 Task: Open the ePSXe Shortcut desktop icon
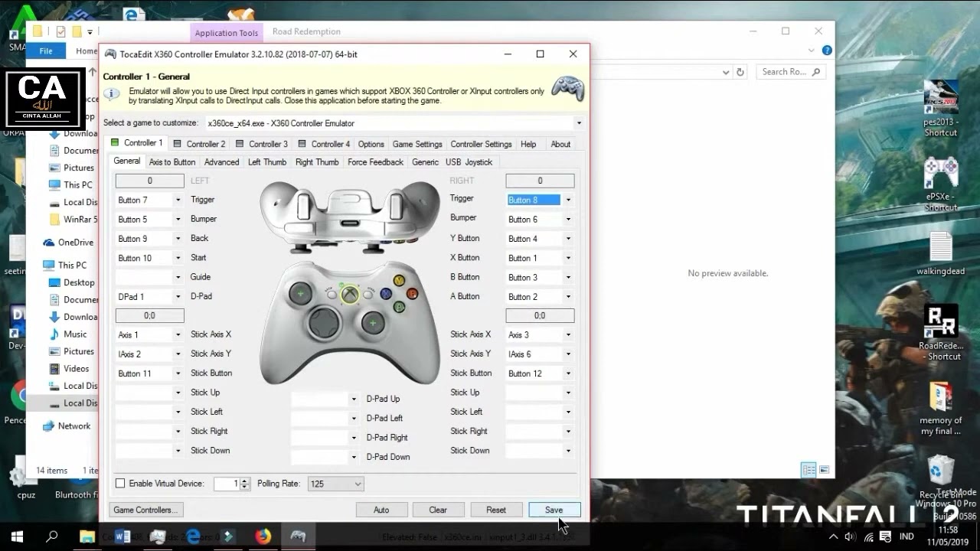[x=940, y=184]
